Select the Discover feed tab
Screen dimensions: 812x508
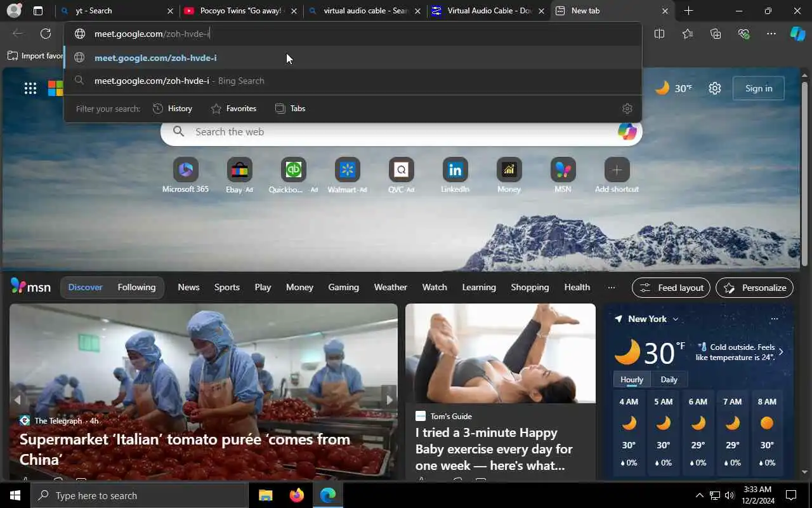coord(85,288)
